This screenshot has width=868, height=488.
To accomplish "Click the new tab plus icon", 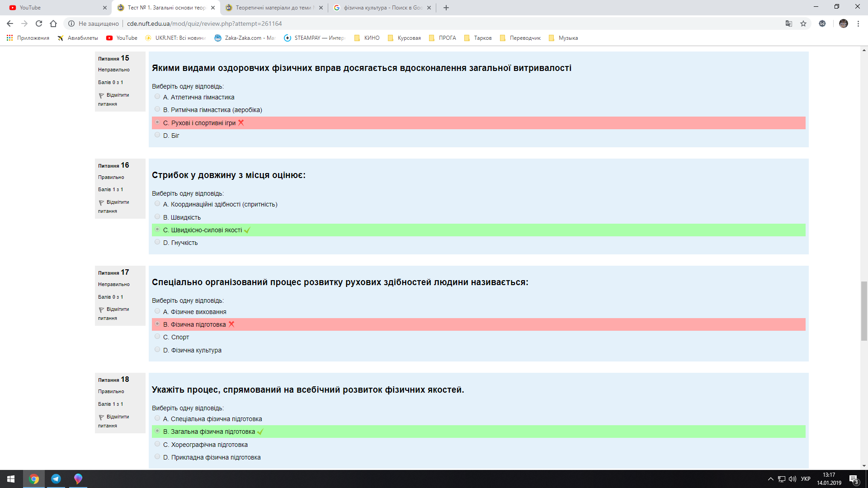I will (x=446, y=8).
